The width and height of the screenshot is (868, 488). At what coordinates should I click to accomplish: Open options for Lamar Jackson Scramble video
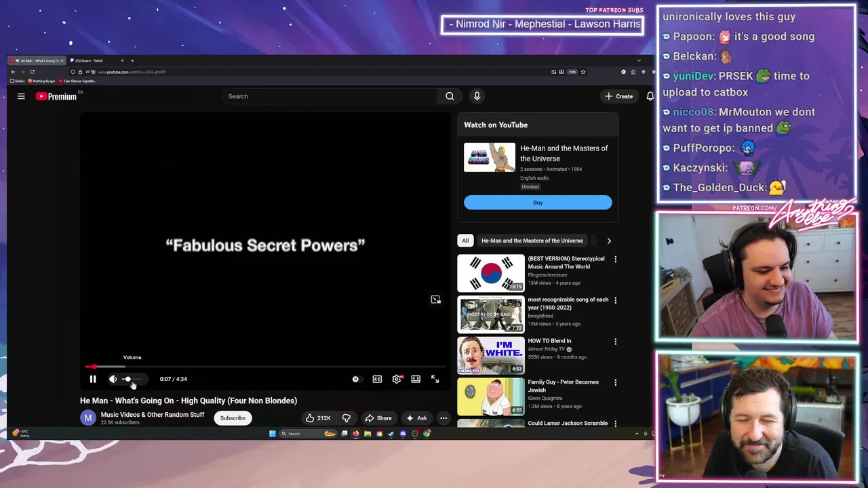coord(615,424)
